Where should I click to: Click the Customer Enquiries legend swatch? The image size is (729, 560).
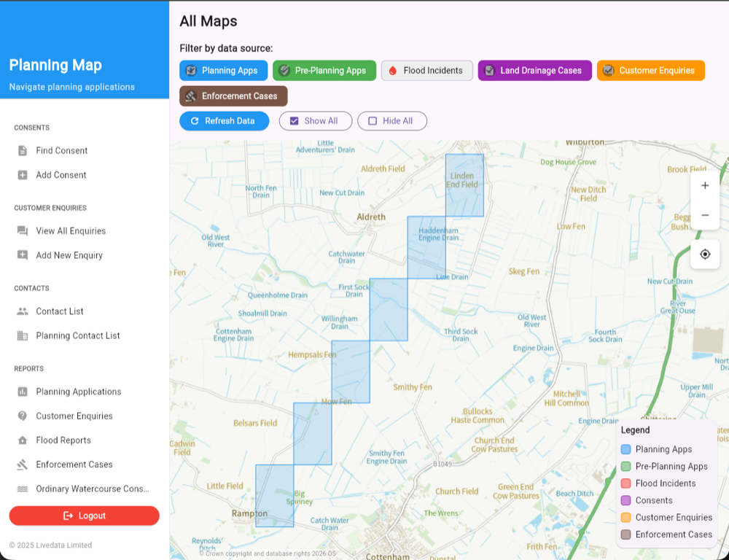pos(625,518)
